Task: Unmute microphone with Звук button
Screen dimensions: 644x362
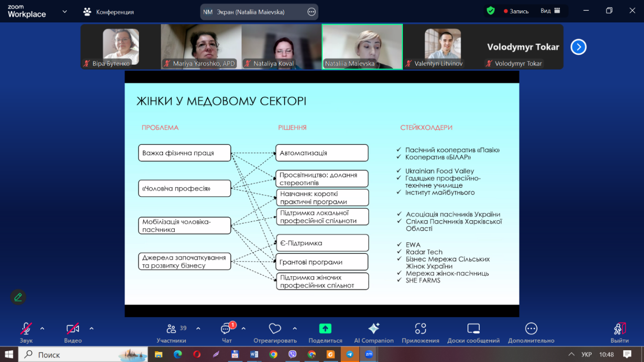Action: (x=26, y=332)
